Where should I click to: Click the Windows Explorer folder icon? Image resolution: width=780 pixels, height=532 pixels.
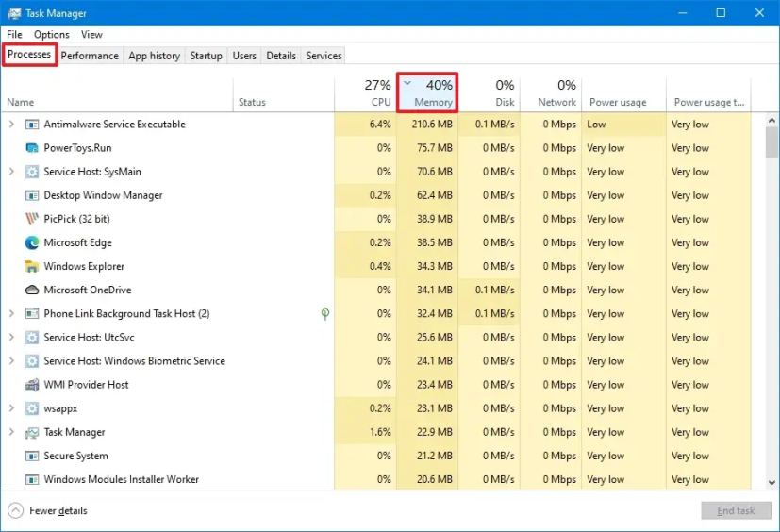(x=32, y=266)
